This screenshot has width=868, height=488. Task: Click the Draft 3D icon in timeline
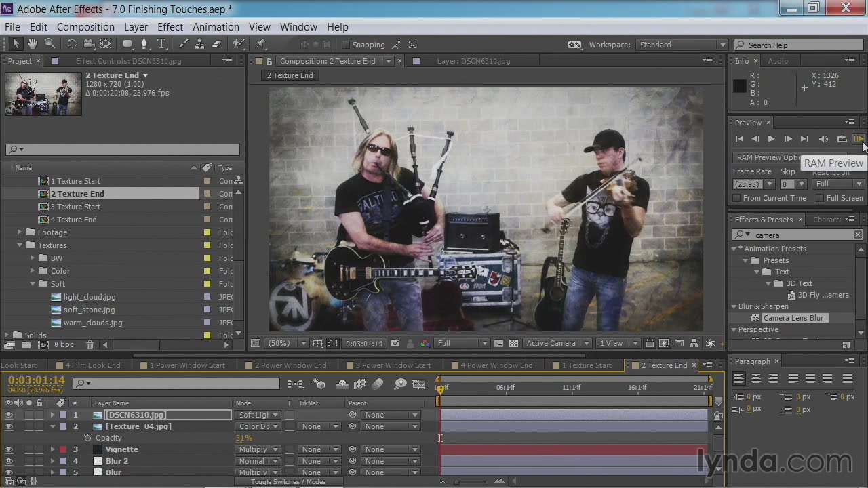[x=319, y=384]
